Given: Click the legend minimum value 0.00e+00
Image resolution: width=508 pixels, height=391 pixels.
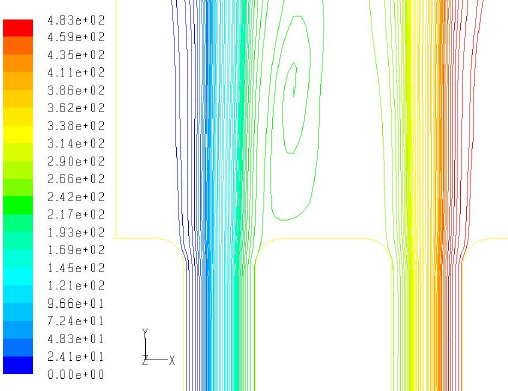Looking at the screenshot, I should (x=76, y=374).
